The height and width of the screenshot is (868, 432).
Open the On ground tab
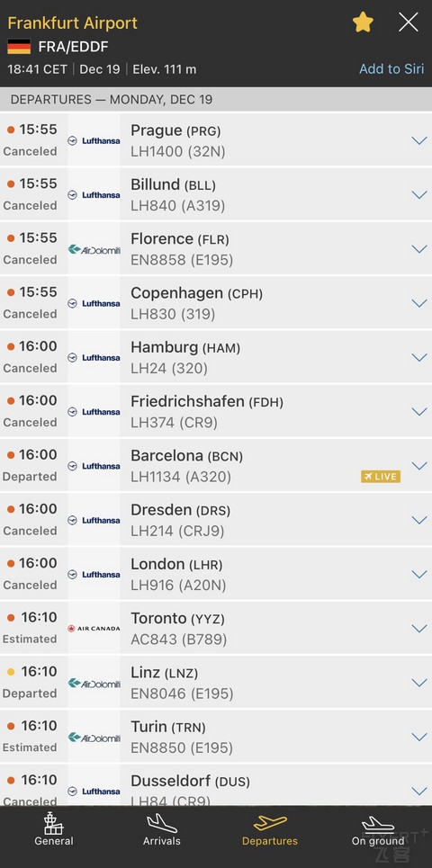tap(378, 830)
